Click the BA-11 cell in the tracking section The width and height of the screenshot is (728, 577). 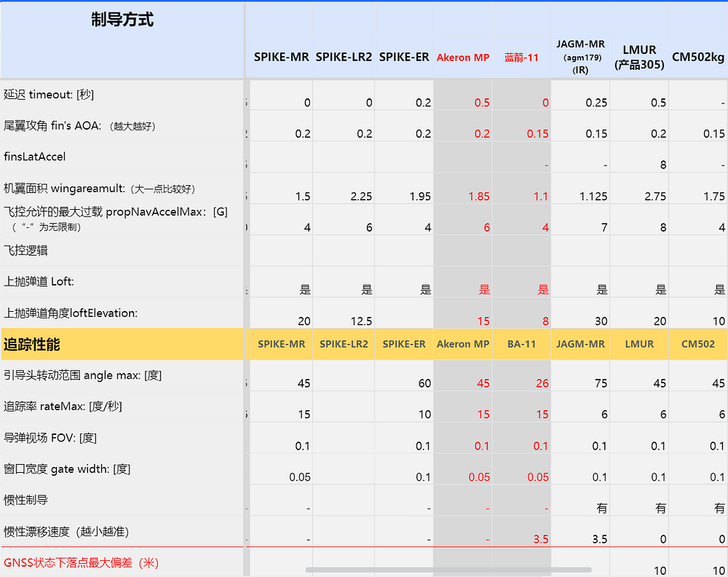pyautogui.click(x=521, y=343)
